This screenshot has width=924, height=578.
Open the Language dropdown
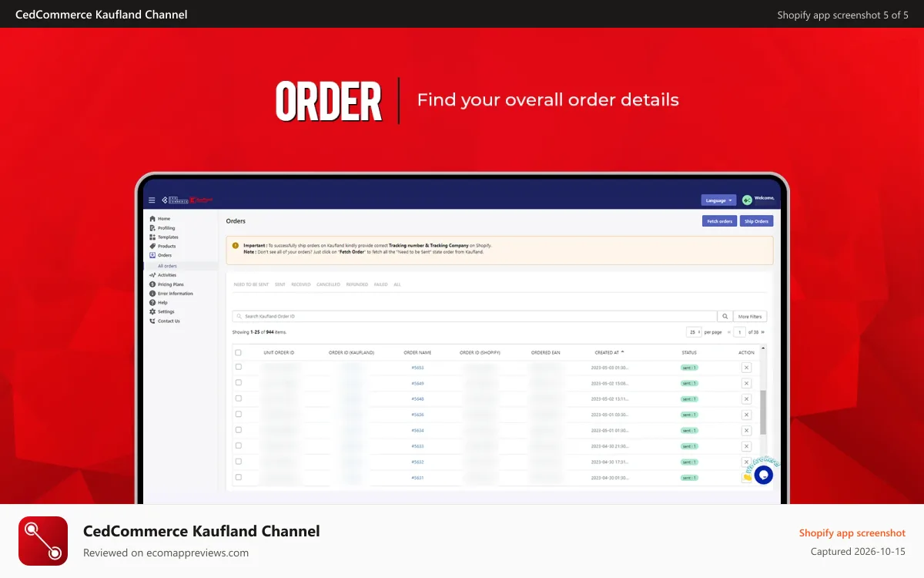(718, 200)
